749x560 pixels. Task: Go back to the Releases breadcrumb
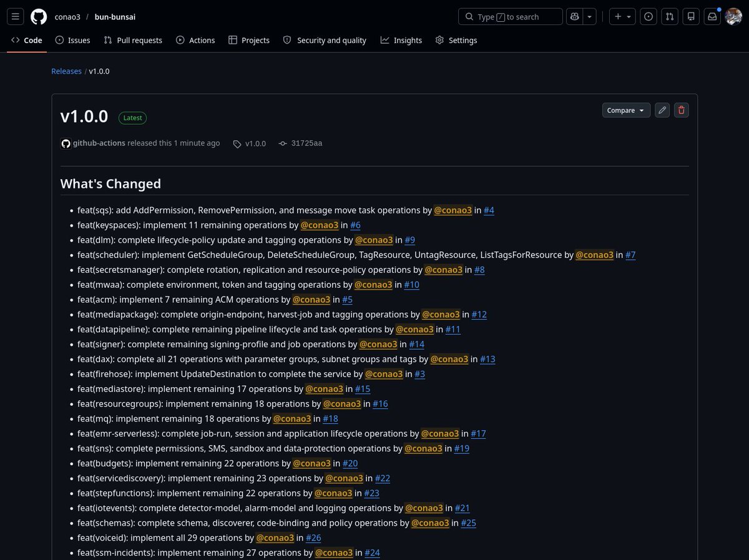tap(66, 71)
